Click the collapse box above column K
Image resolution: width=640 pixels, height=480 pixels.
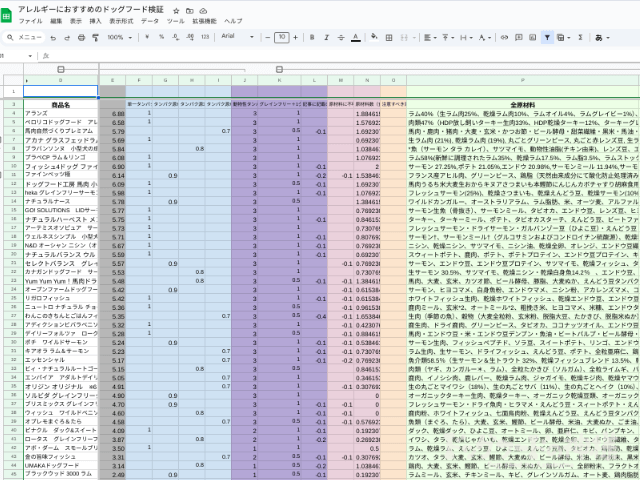(279, 69)
